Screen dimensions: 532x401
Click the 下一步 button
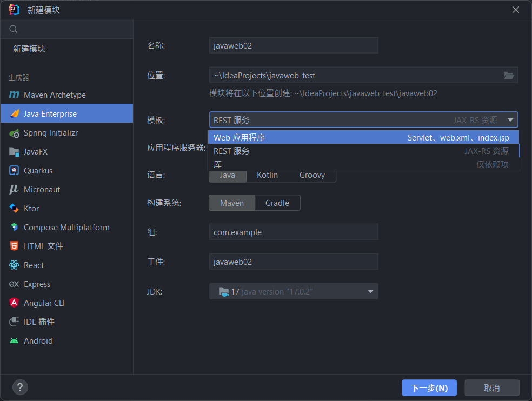point(429,387)
